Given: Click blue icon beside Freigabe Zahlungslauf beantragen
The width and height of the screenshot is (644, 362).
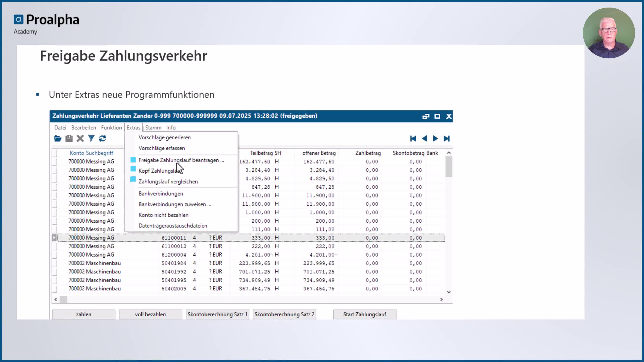Looking at the screenshot, I should 133,160.
